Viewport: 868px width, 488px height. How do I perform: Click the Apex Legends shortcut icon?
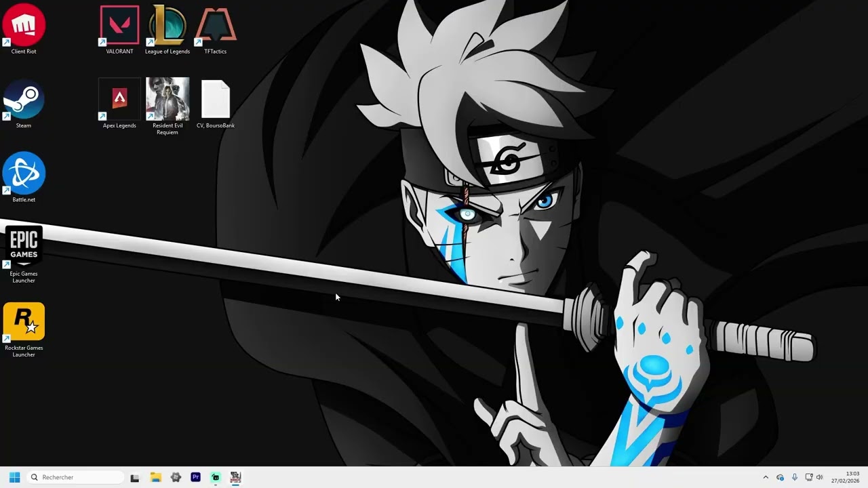(x=119, y=104)
